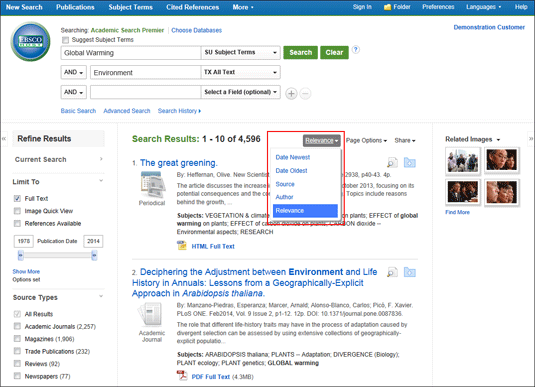Click the Clear button
535x387 pixels.
click(334, 53)
